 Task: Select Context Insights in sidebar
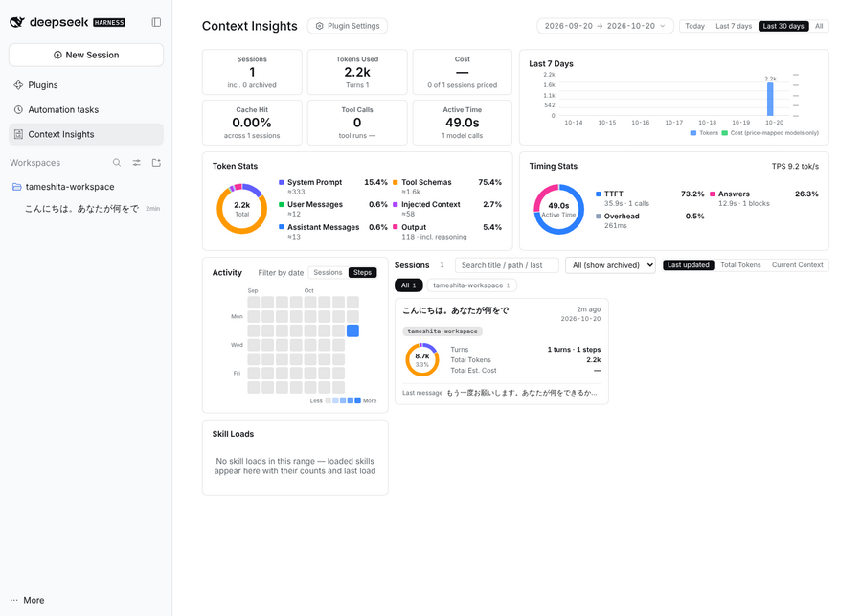click(86, 134)
